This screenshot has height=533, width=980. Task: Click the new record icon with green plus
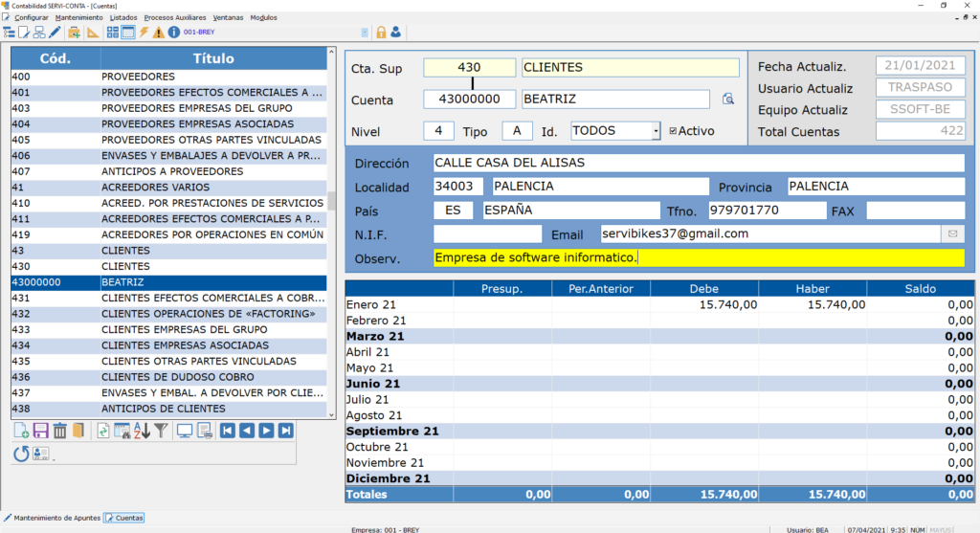21,432
